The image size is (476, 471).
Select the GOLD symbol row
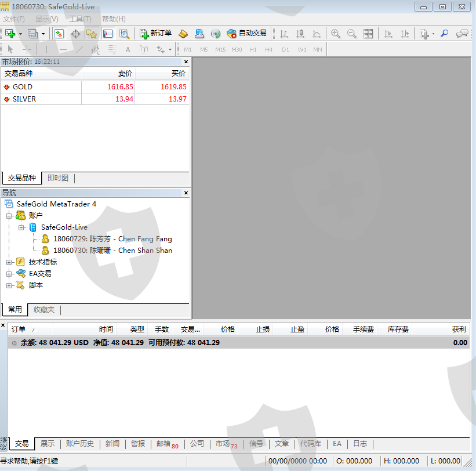(x=95, y=87)
